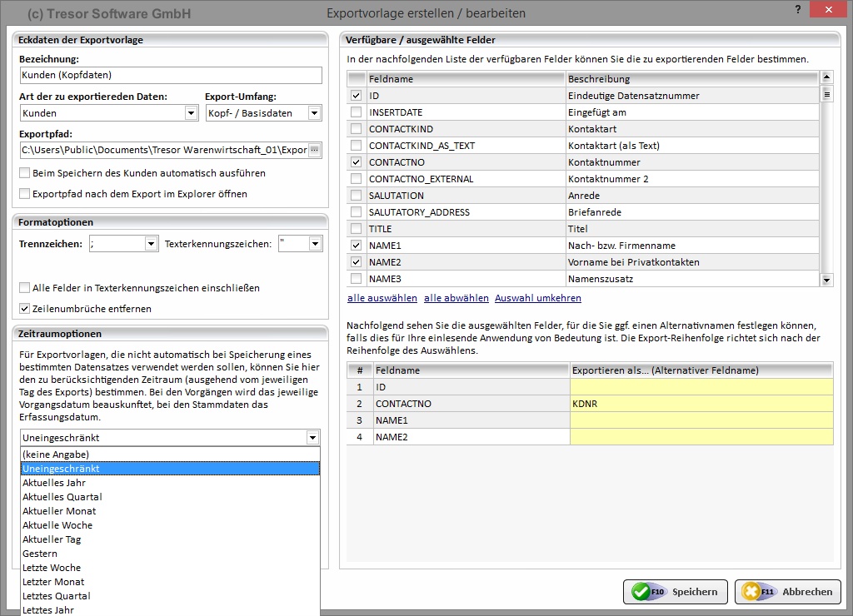Toggle the INSERTDATE field checkbox

tap(357, 112)
